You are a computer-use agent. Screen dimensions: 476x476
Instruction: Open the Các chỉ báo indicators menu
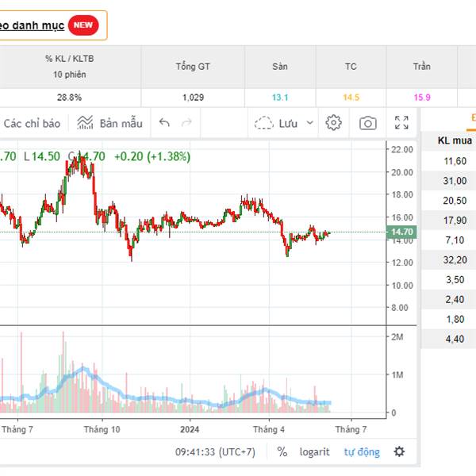click(32, 123)
